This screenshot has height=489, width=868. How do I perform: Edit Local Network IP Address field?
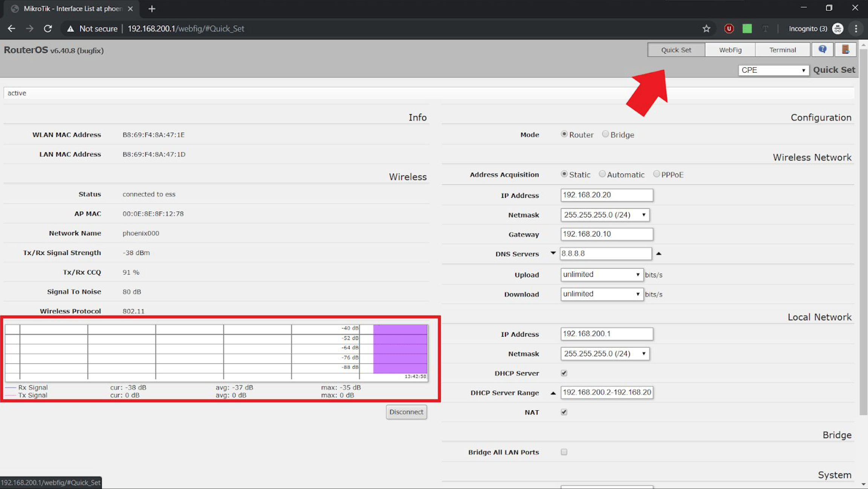(x=607, y=334)
